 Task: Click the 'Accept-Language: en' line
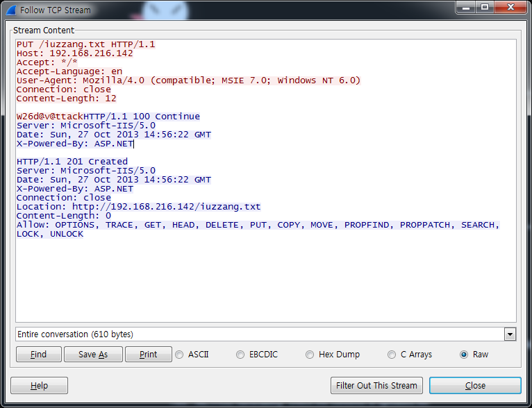click(69, 71)
